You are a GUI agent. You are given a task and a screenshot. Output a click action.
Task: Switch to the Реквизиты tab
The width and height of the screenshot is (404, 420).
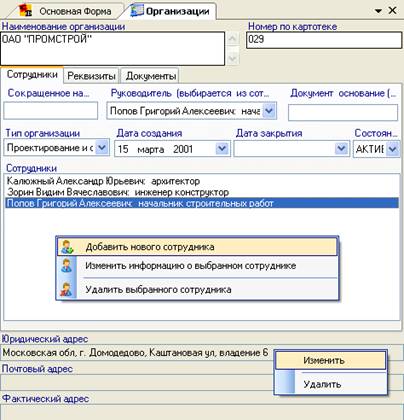point(91,76)
